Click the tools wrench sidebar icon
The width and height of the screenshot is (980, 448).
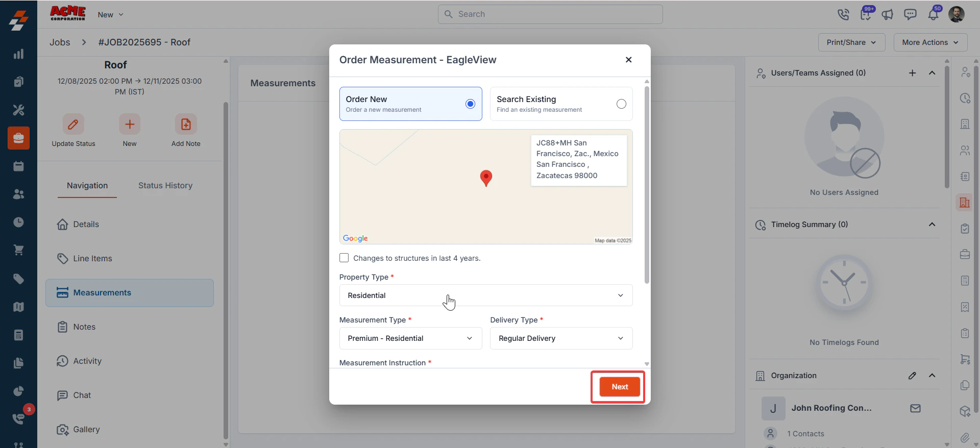(18, 110)
